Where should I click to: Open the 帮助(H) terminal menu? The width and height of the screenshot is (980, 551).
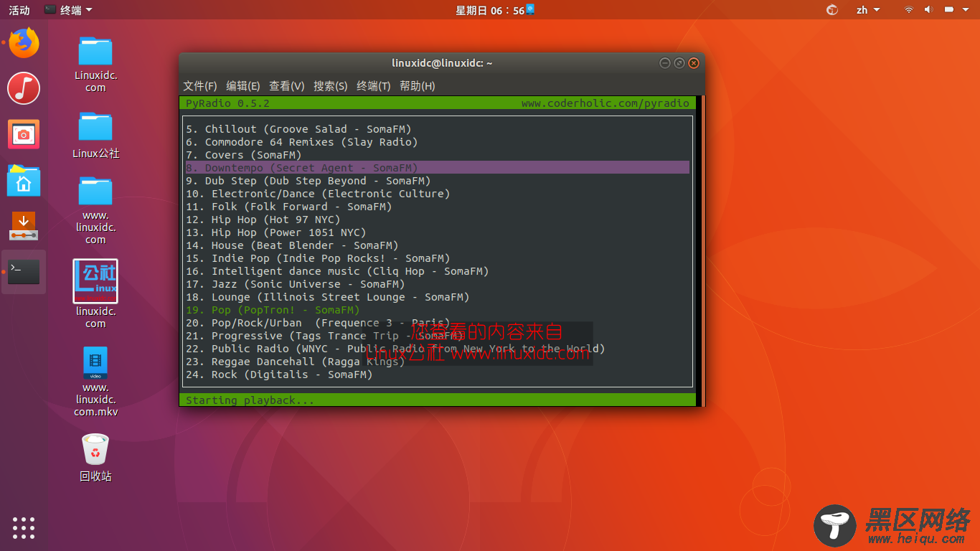[x=418, y=86]
